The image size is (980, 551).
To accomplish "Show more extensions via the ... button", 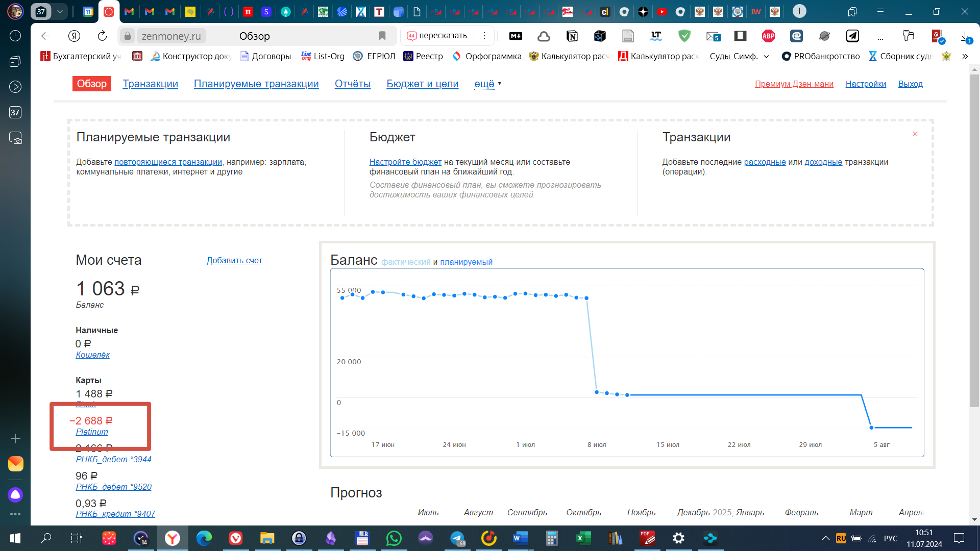I will (880, 36).
